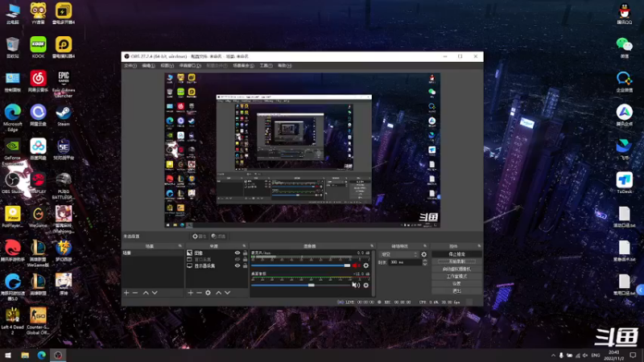The height and width of the screenshot is (362, 644).
Task: Click Studio Mode button in Controls
Action: coord(456,277)
